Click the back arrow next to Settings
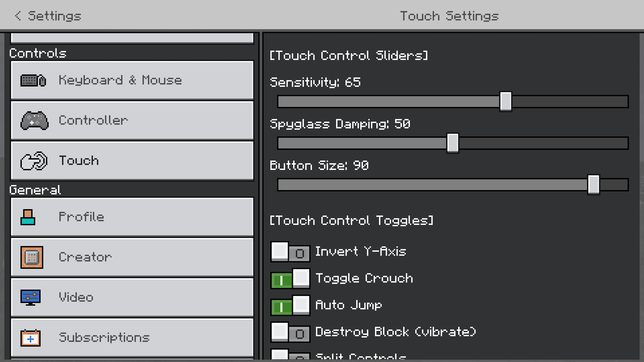Screen dimensions: 644x362 coord(18,16)
